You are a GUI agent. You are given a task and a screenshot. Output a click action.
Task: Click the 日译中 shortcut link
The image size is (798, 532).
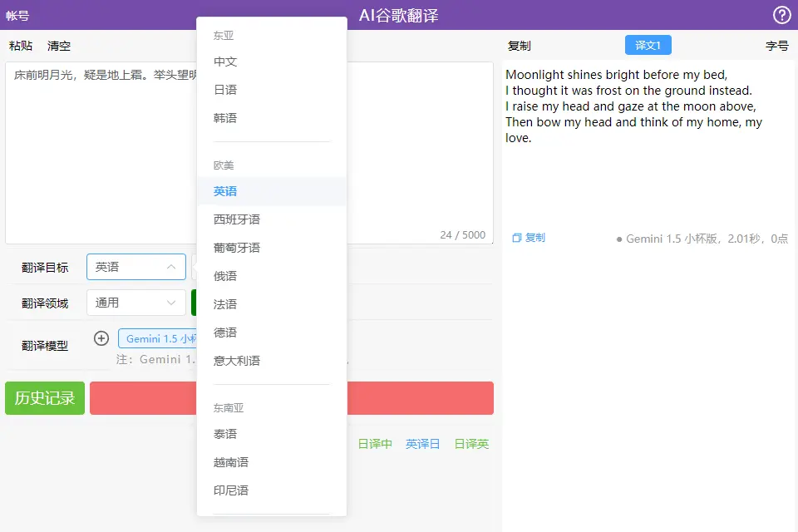click(x=375, y=444)
